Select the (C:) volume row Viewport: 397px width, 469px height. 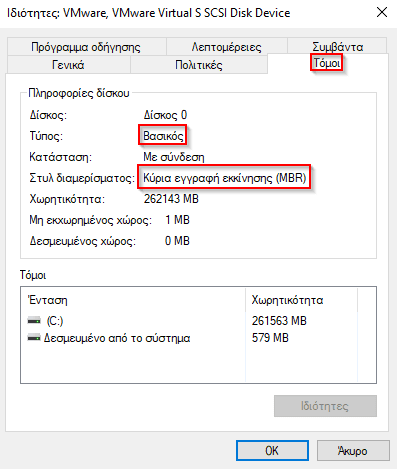(x=133, y=321)
